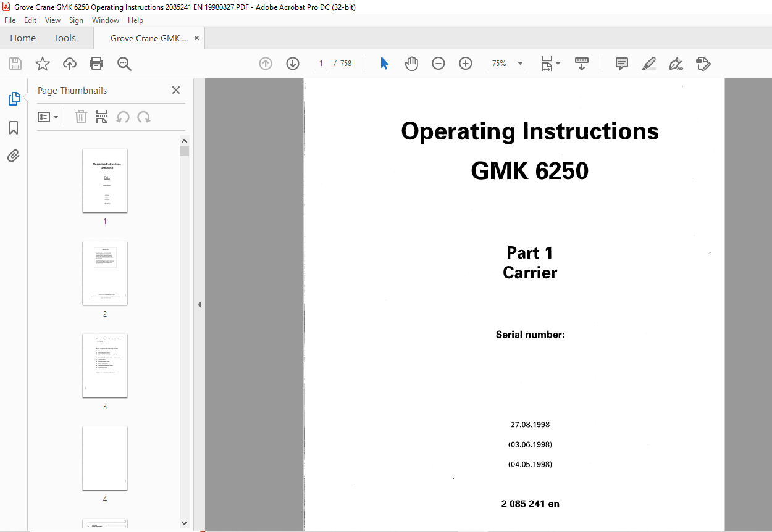
Task: Click the insert page break icon
Action: coord(102,117)
